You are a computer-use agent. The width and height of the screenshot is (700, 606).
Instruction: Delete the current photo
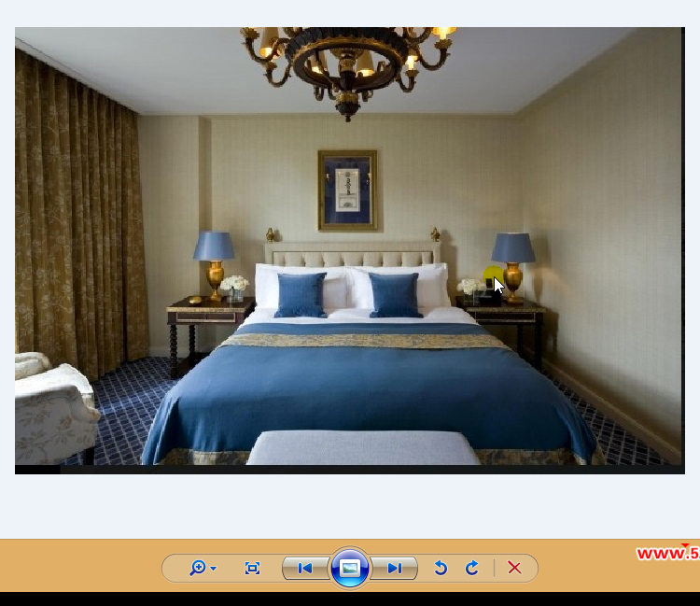click(x=514, y=568)
